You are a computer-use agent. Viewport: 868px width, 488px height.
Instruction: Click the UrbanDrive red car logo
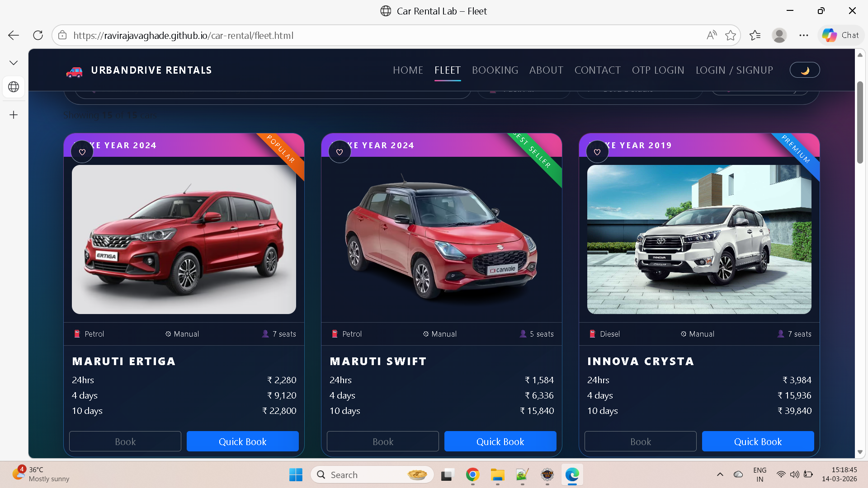75,71
